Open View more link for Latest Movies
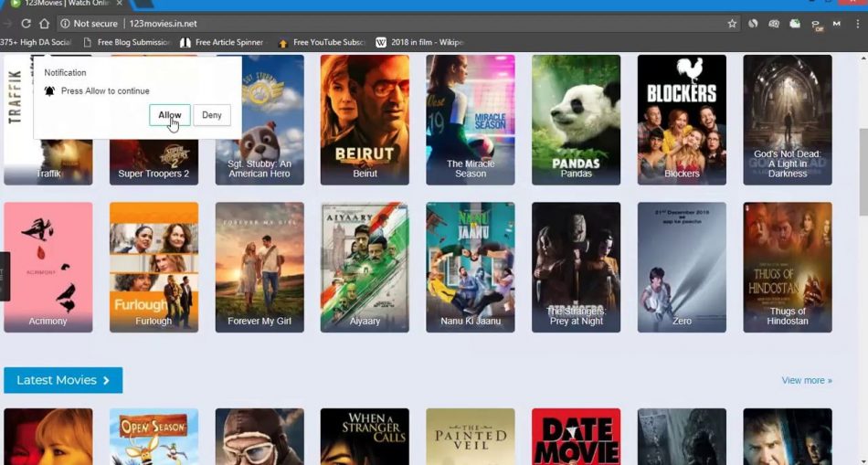868x465 pixels. (x=806, y=380)
